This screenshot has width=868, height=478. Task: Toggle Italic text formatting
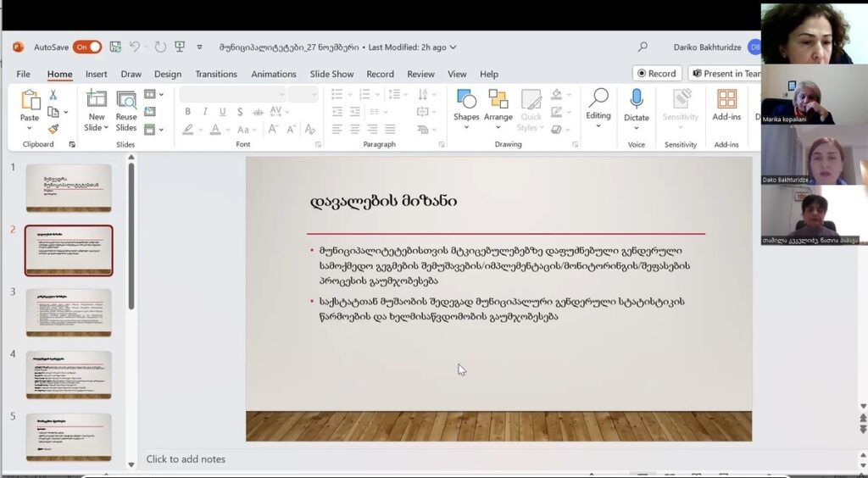pyautogui.click(x=205, y=112)
